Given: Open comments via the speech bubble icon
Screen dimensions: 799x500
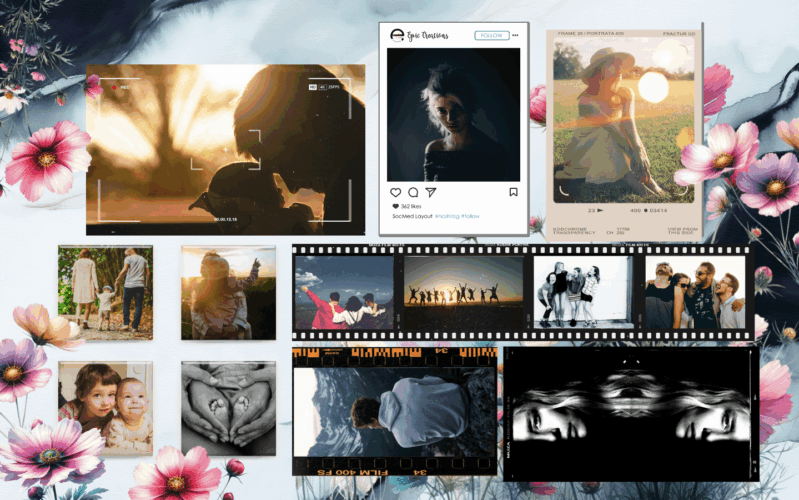Looking at the screenshot, I should pos(413,192).
